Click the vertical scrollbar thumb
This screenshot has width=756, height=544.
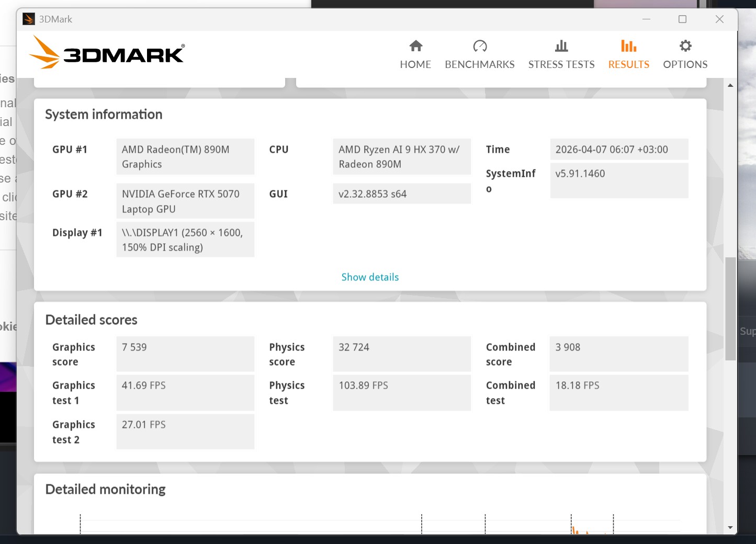[730, 309]
